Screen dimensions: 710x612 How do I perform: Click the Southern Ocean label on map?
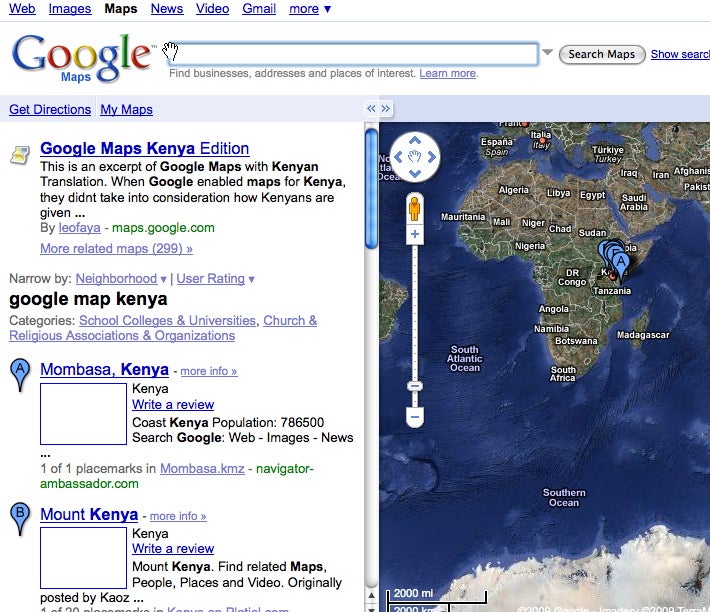[x=564, y=497]
